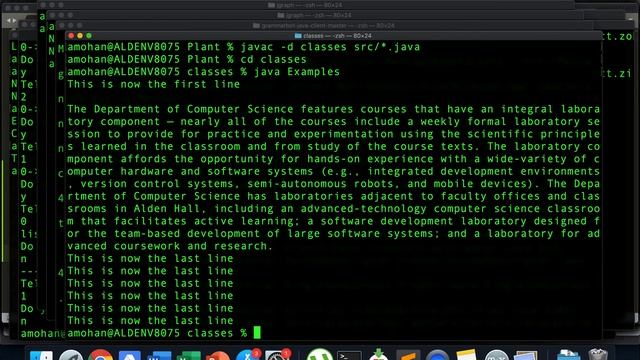This screenshot has width=640, height=360.
Task: Zoom the classes terminal with green button
Action: coord(89,36)
